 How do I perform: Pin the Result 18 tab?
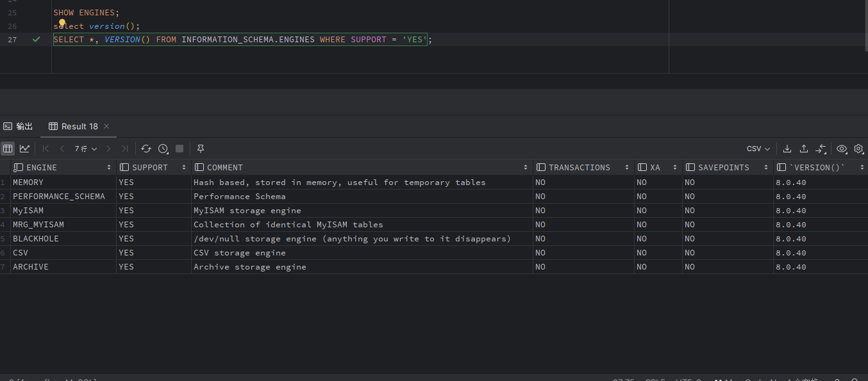click(x=201, y=149)
